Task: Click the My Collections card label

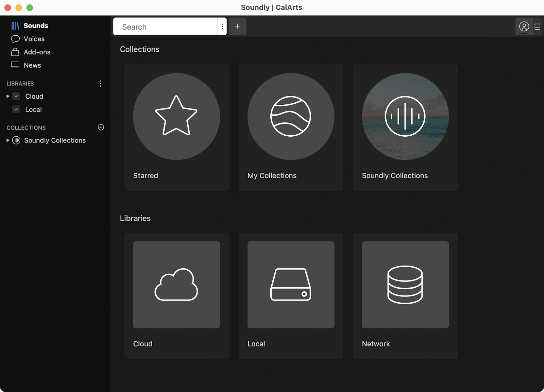Action: click(272, 176)
